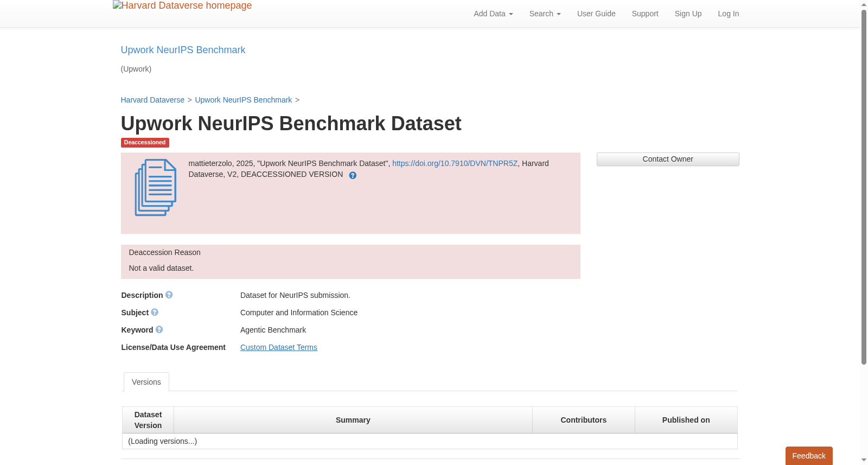Click the Subject help tooltip icon
The width and height of the screenshot is (868, 465).
[155, 312]
